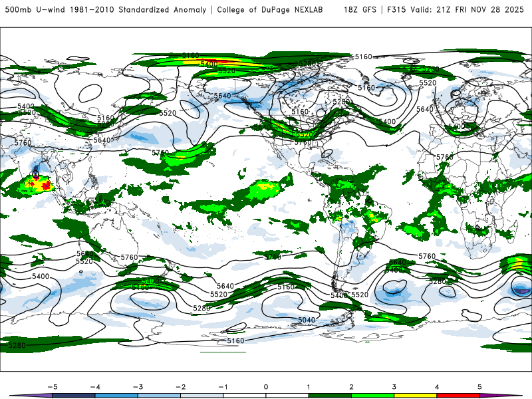Viewport: 532px width, 399px height.
Task: Click the "0" colorbar tick label
Action: pyautogui.click(x=266, y=387)
